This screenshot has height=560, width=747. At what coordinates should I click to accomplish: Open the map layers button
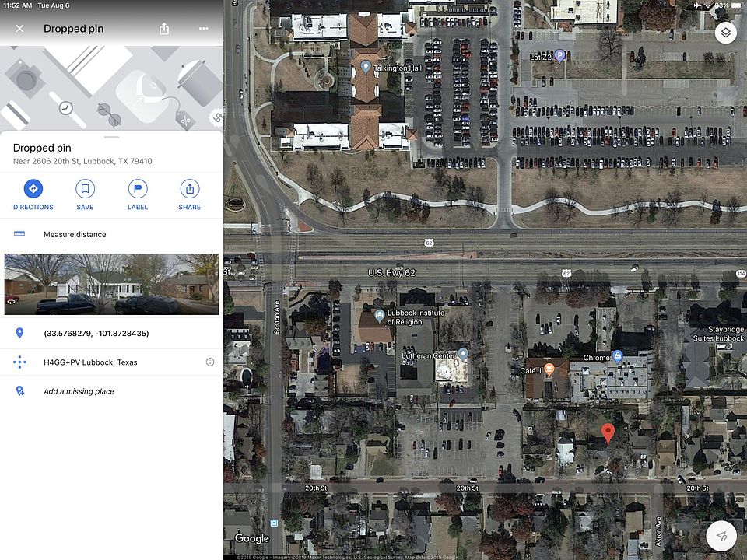click(725, 33)
